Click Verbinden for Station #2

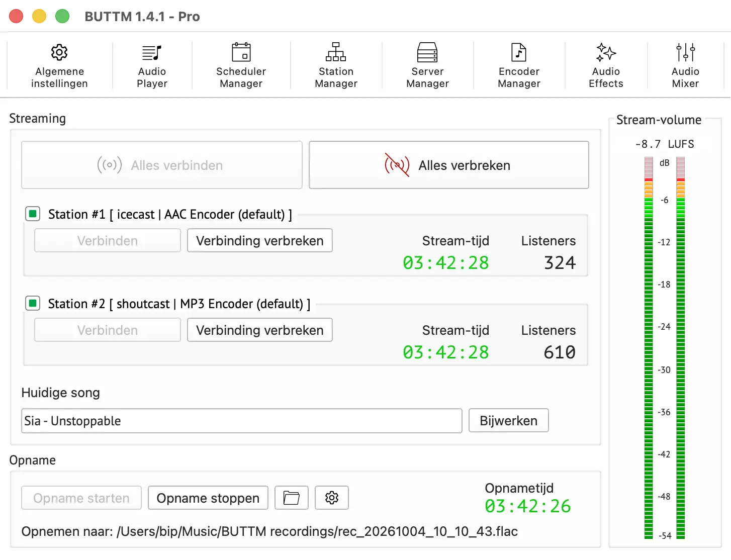coord(108,330)
